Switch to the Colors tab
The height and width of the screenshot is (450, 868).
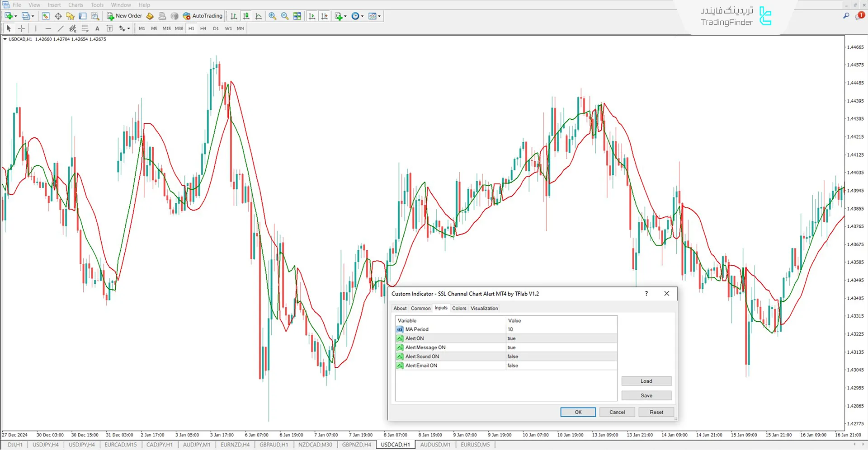pos(459,308)
